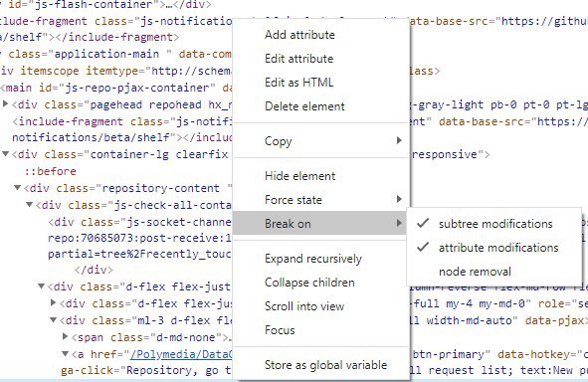Click the ga-click="Repository, go t text
The image size is (588, 382).
point(146,371)
